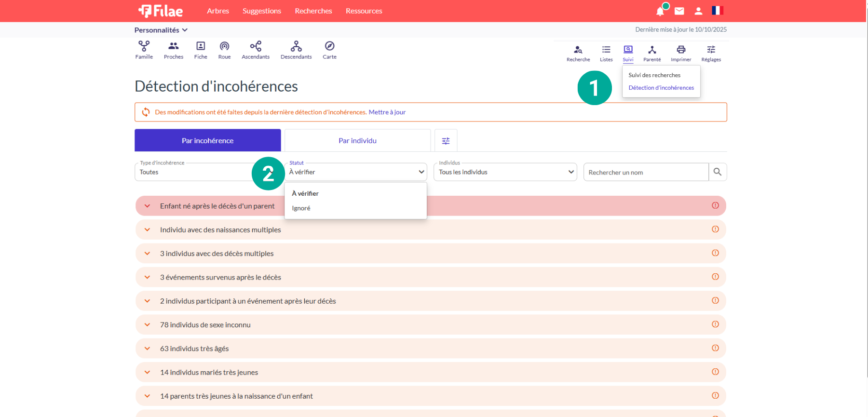The width and height of the screenshot is (868, 417).
Task: Select Ignoré in the Statut dropdown
Action: coord(301,208)
